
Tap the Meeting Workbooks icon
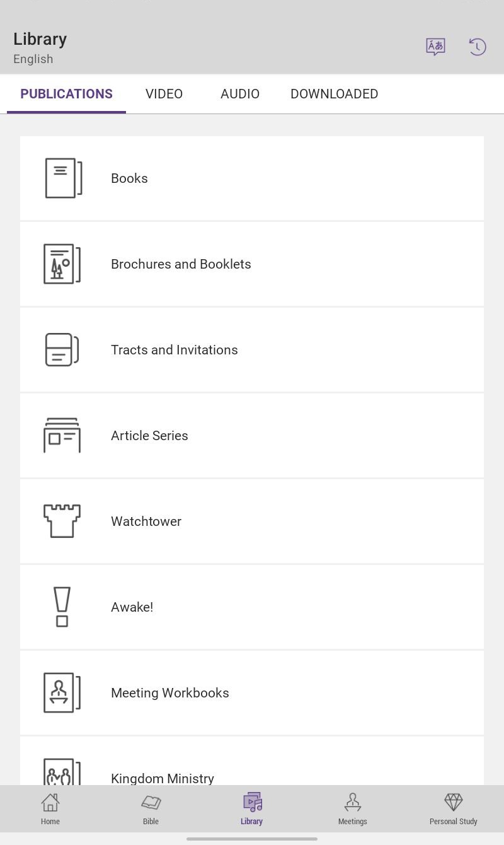pyautogui.click(x=62, y=692)
